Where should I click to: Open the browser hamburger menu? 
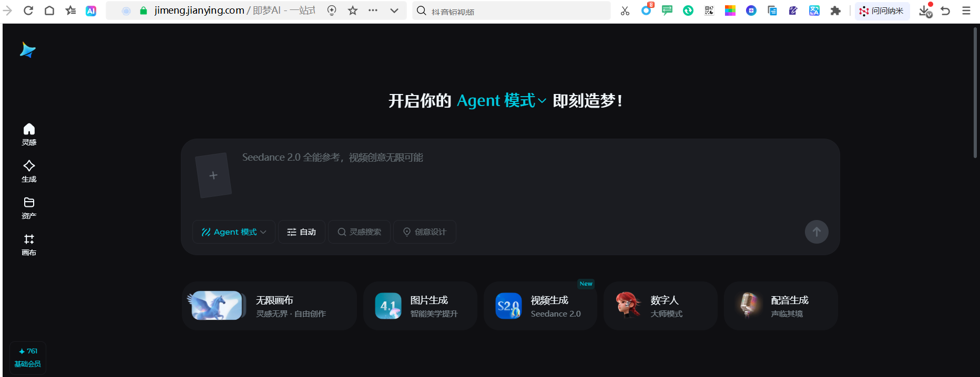(x=966, y=11)
